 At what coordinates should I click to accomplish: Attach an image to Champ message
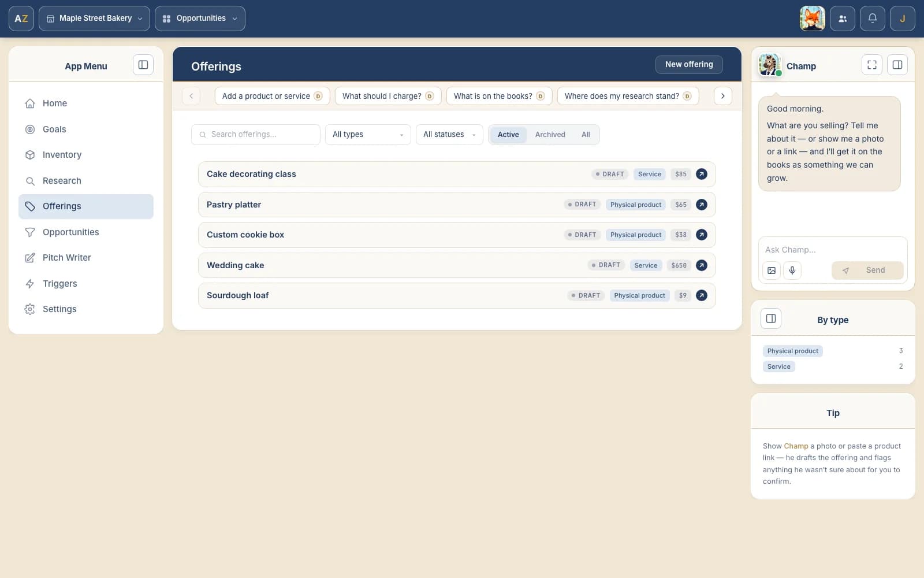pyautogui.click(x=772, y=271)
